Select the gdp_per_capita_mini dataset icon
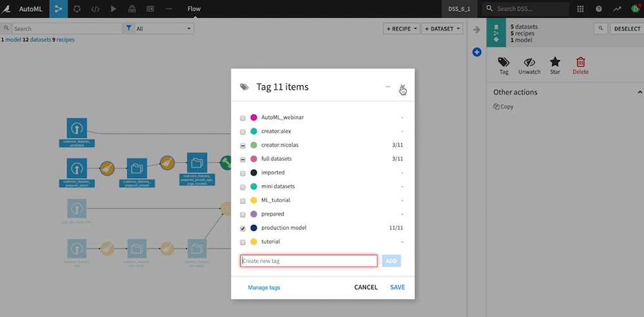The image size is (644, 317). (x=77, y=209)
